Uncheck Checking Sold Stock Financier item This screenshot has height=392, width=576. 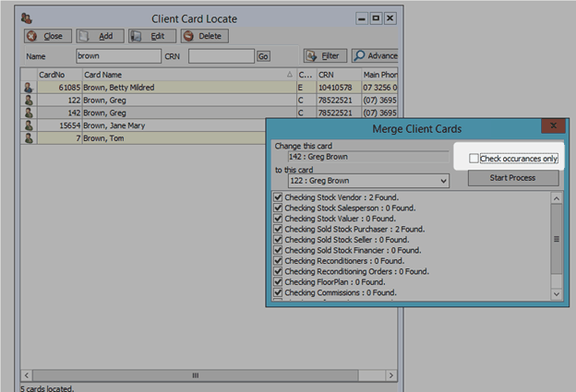click(x=278, y=250)
